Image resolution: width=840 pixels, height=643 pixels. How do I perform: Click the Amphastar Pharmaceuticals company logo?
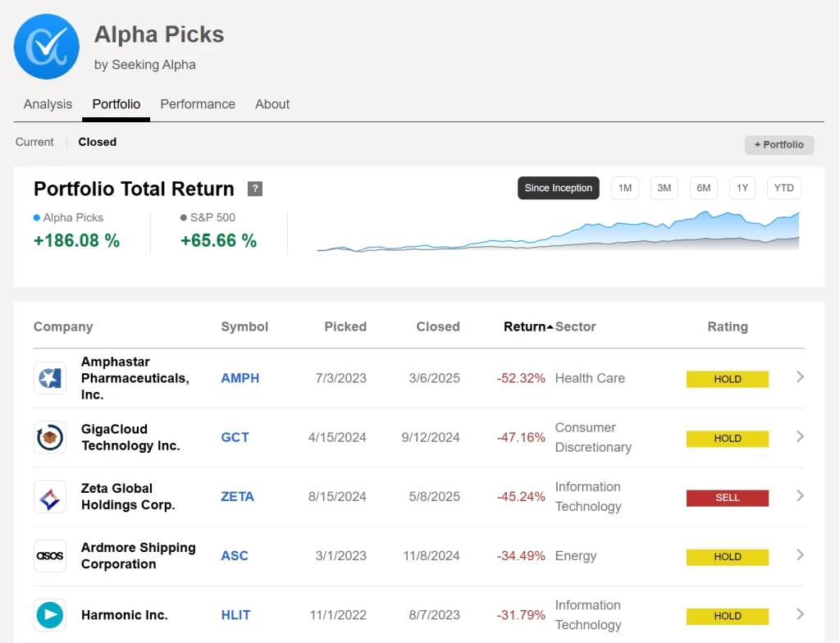(x=50, y=378)
